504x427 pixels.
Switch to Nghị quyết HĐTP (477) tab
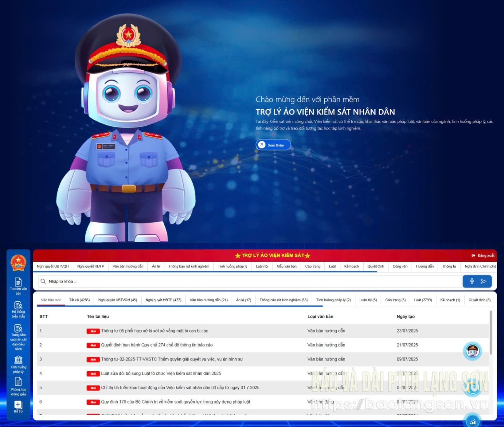coord(163,300)
